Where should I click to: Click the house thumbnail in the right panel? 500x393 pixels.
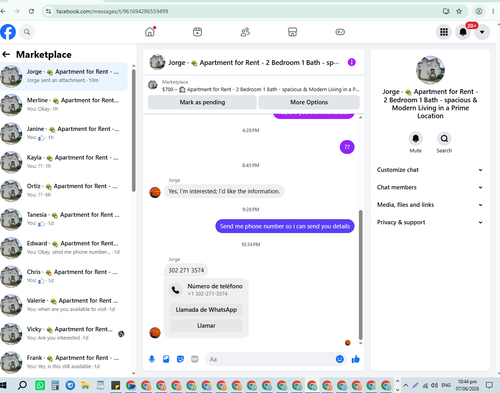(x=430, y=70)
